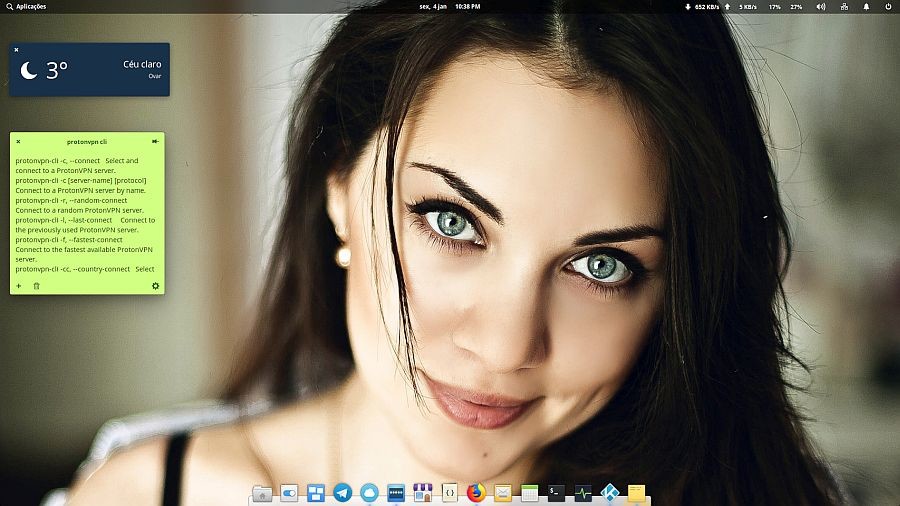Open the Terminal from the dock

coord(556,492)
